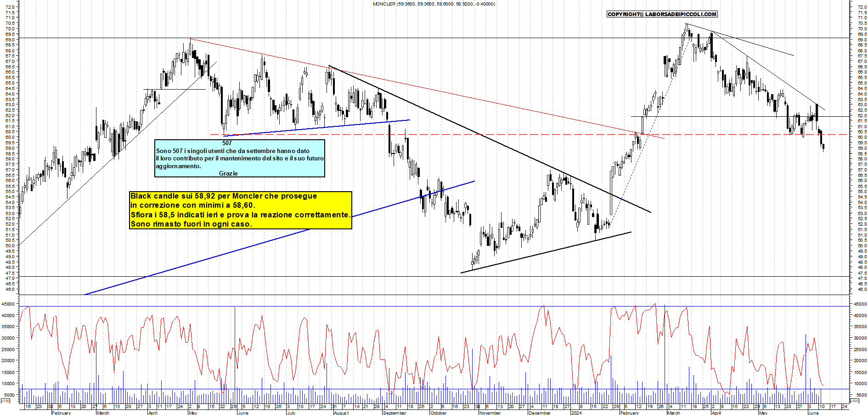
Task: Click '25000' on the right volume axis
Action: [860, 349]
